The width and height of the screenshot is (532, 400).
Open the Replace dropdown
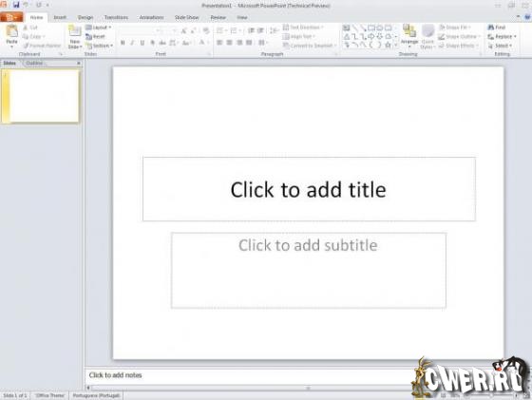503,36
